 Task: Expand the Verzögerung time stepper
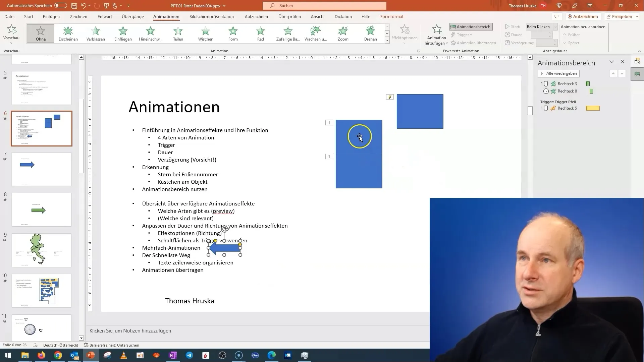click(x=556, y=41)
